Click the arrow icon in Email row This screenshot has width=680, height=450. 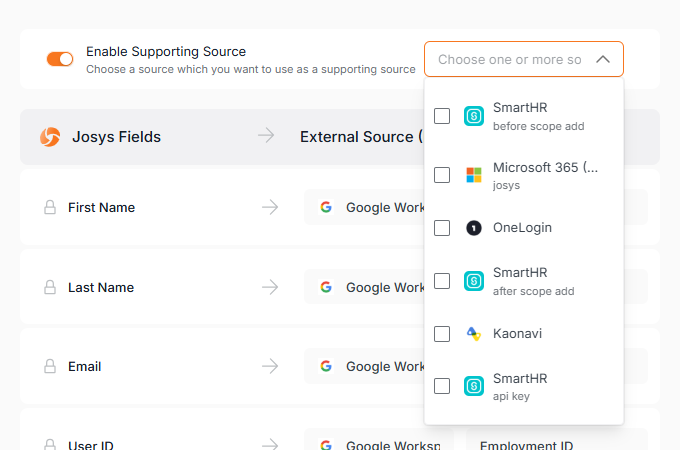point(270,366)
